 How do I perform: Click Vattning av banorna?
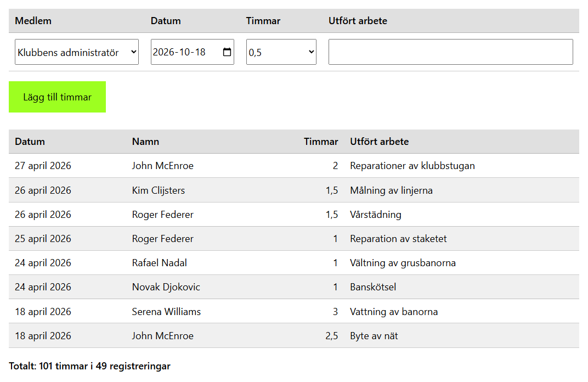[x=394, y=311]
